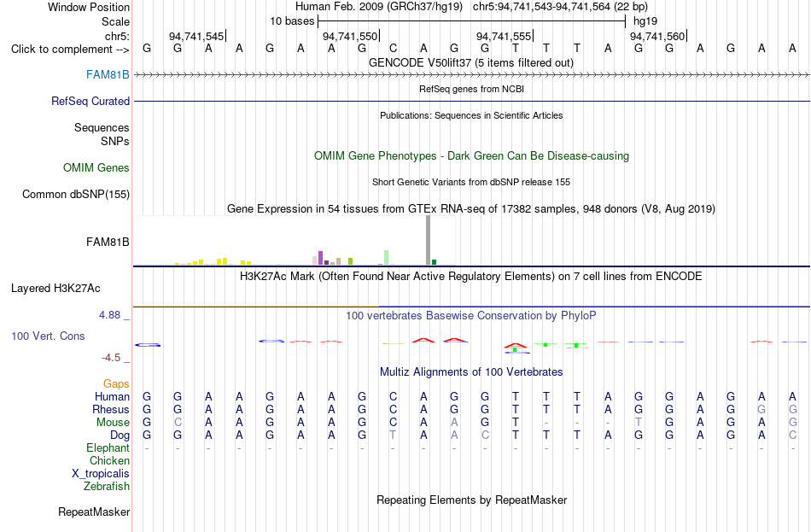Click the purple GTEx expression bar
This screenshot has width=811, height=532.
click(321, 258)
